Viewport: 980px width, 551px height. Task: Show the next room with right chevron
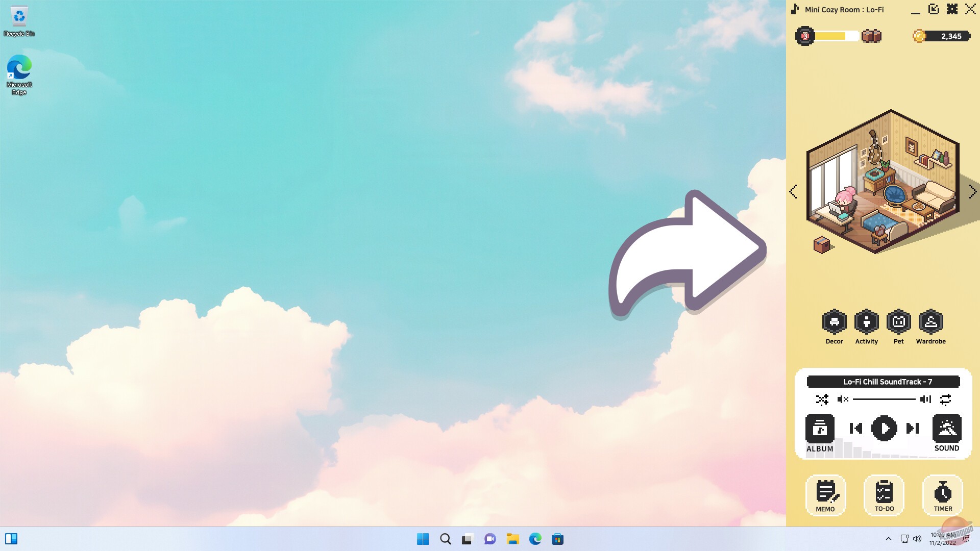pos(972,192)
